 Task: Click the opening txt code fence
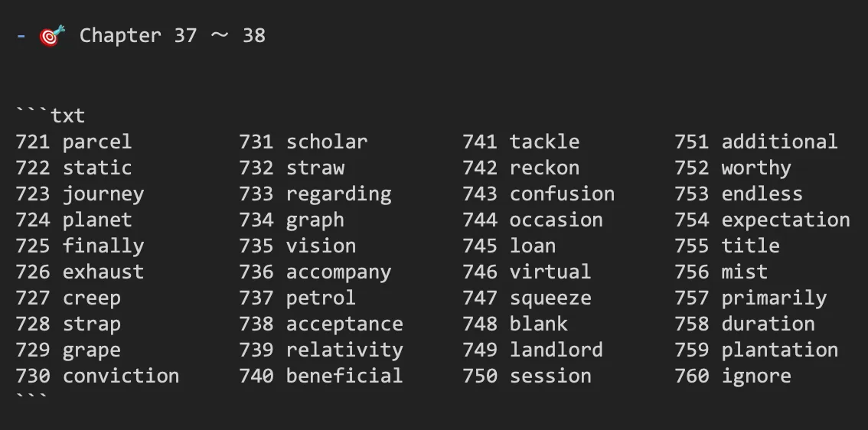click(x=51, y=116)
